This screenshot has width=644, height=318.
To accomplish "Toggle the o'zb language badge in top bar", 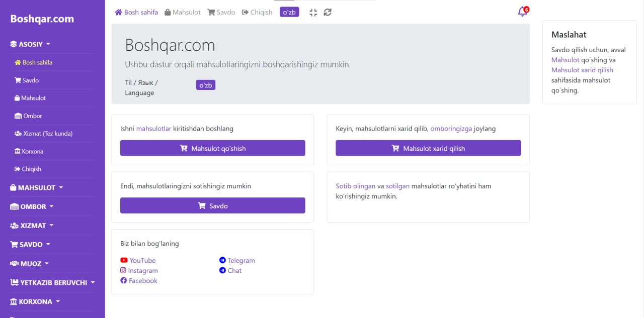I will [289, 12].
